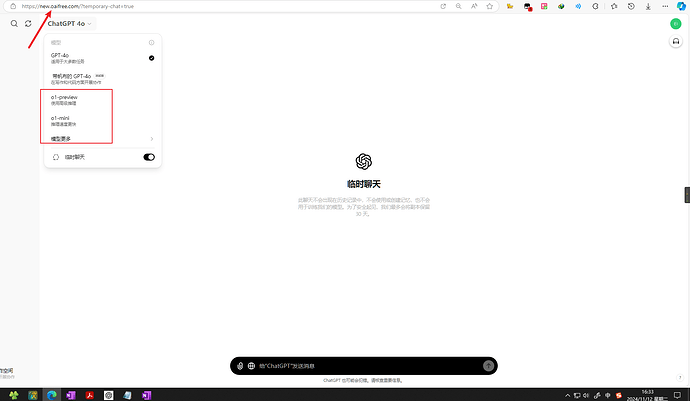Click the multicolor cube extension icon
Image resolution: width=690 pixels, height=401 pixels.
[561, 6]
